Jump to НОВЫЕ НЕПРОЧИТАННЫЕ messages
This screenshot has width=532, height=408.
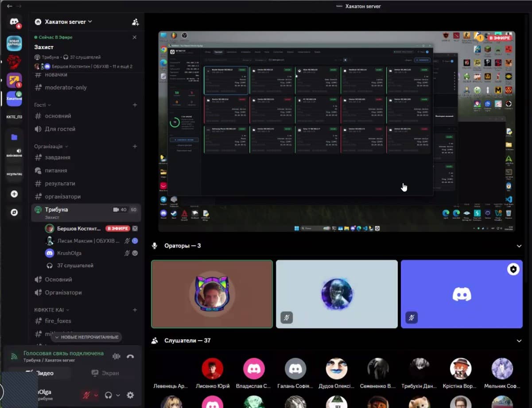(x=86, y=337)
